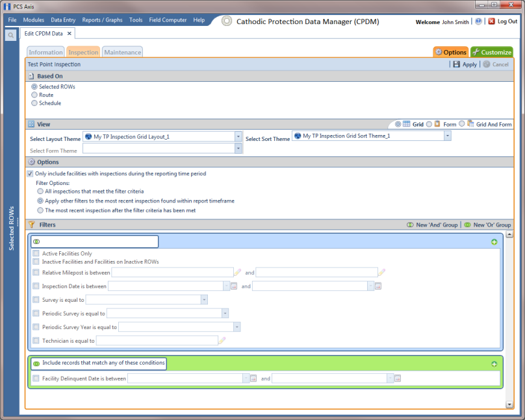The height and width of the screenshot is (420, 525).
Task: Enable Inspection Date is between filter
Action: (36, 286)
